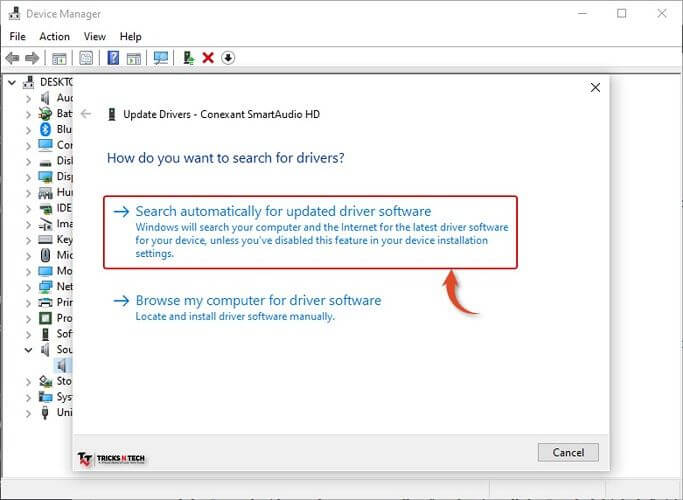Select the Disk drives tree icon
The width and height of the screenshot is (683, 500).
45,163
